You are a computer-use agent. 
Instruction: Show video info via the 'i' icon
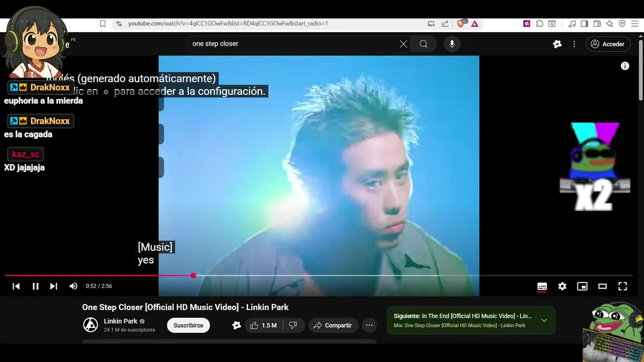(x=625, y=66)
